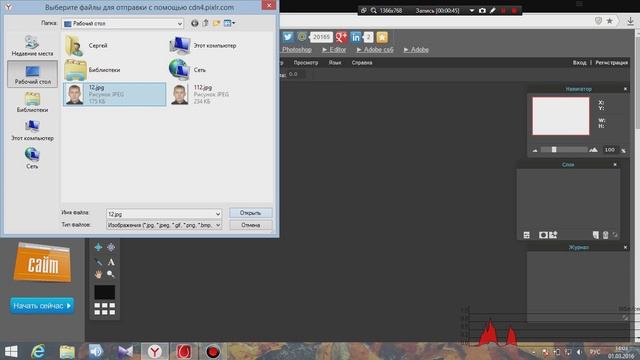Open the black foreground color swatch
The height and width of the screenshot is (360, 640).
(104, 292)
